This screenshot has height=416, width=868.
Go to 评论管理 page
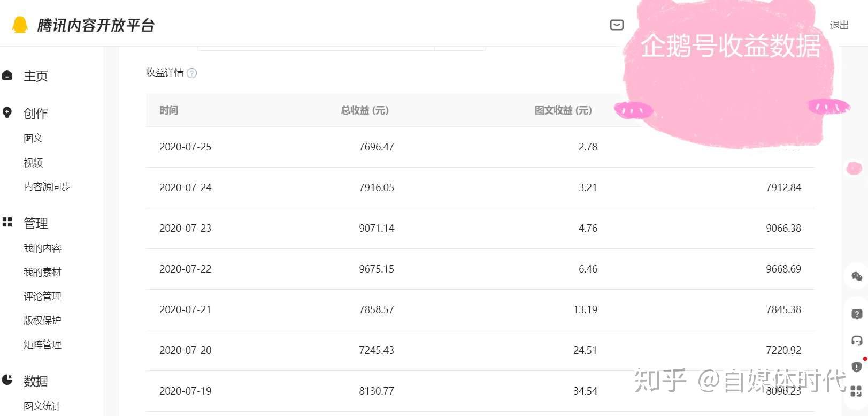[42, 296]
